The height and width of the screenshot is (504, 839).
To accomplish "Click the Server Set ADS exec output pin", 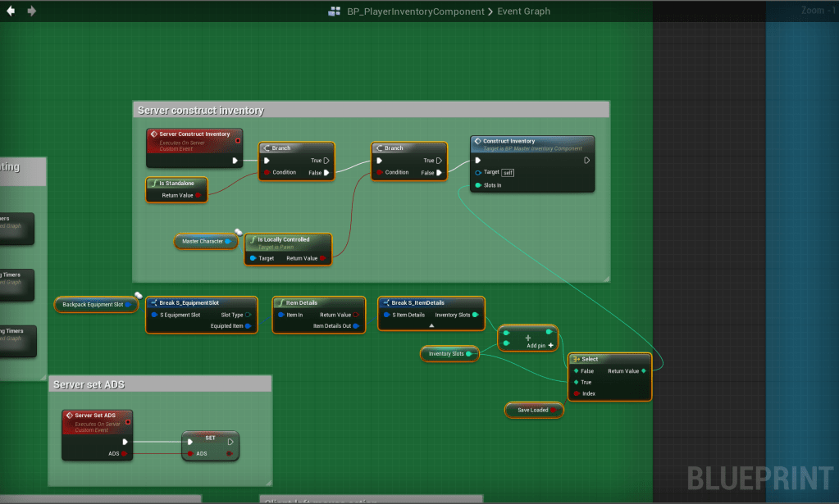I will pos(125,442).
